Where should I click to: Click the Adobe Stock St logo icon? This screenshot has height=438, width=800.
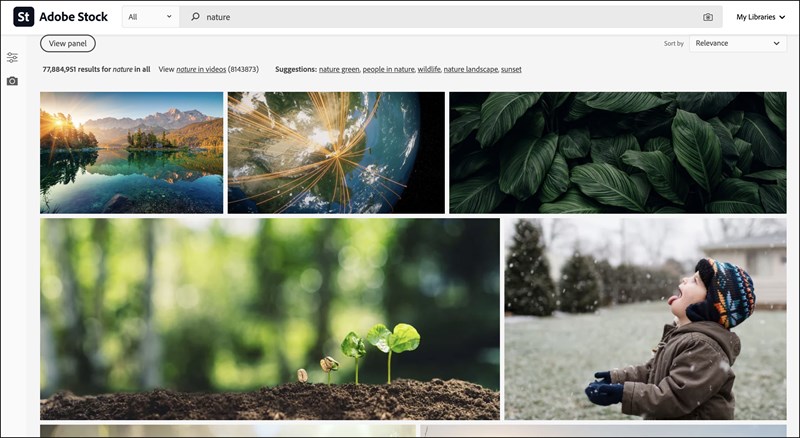[x=23, y=17]
